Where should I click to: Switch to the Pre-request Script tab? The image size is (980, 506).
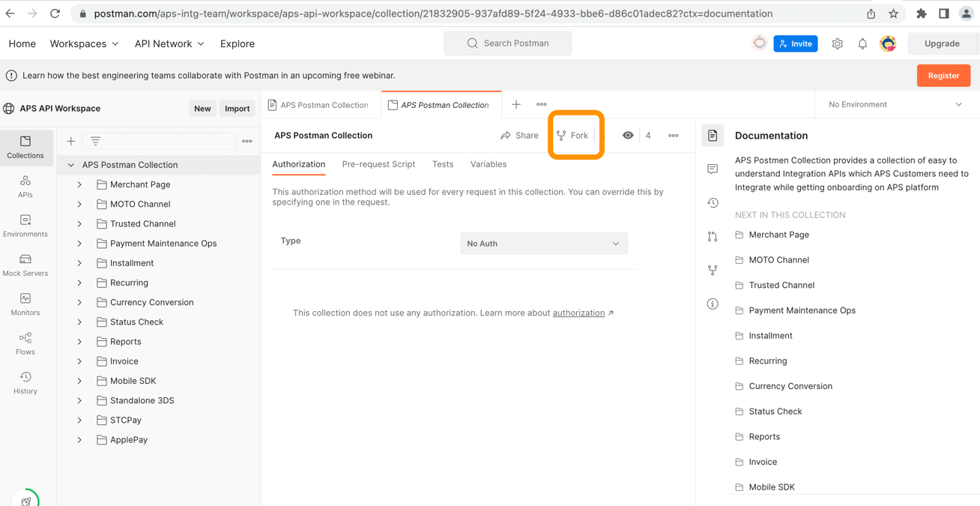coord(378,164)
